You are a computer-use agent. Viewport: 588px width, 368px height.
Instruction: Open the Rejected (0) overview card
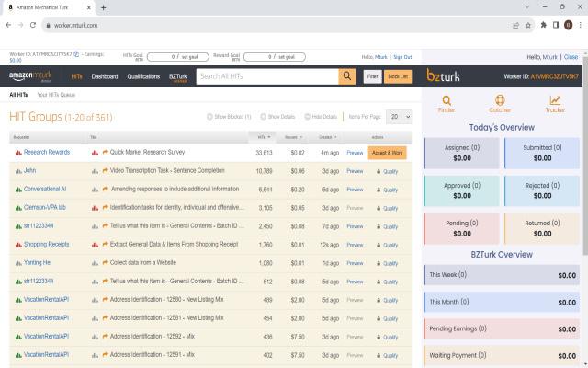click(542, 190)
